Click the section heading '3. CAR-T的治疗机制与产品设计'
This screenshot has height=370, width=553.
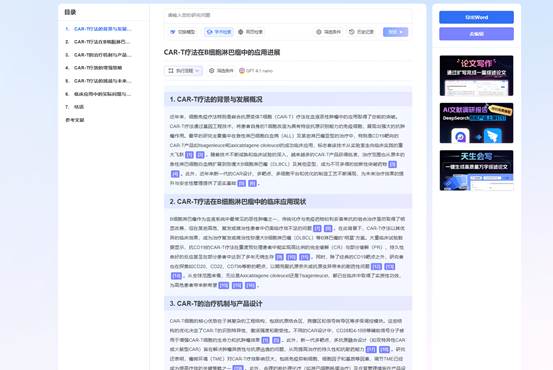[x=216, y=304]
